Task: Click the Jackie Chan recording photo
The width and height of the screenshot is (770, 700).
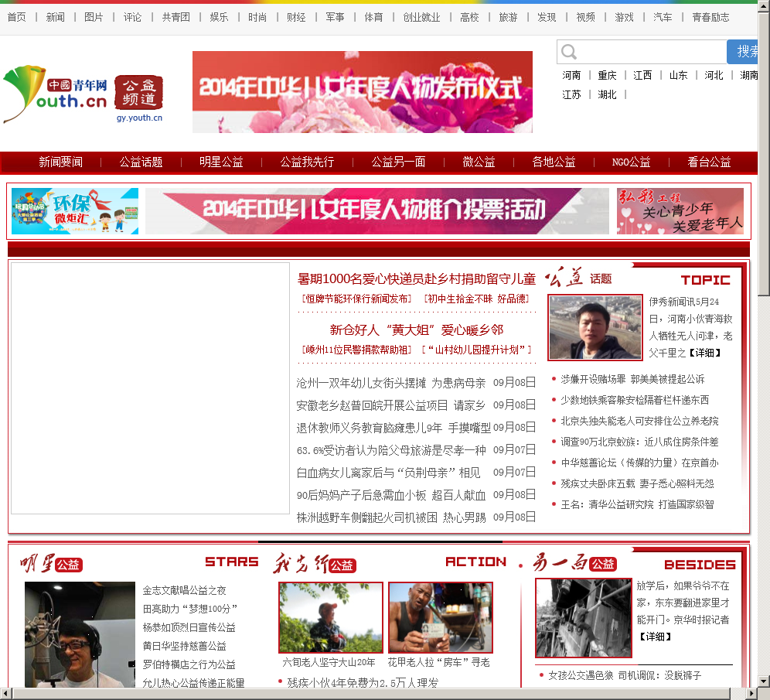Action: point(80,635)
